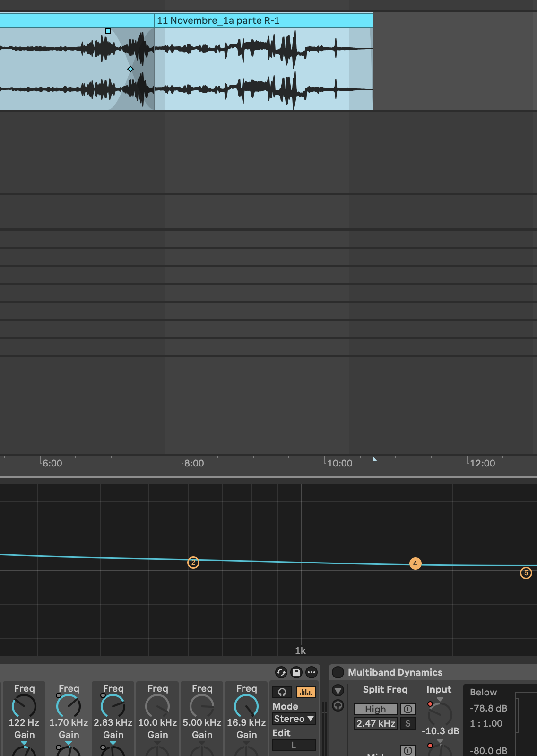Click the -80.0 dB threshold value

(x=488, y=751)
